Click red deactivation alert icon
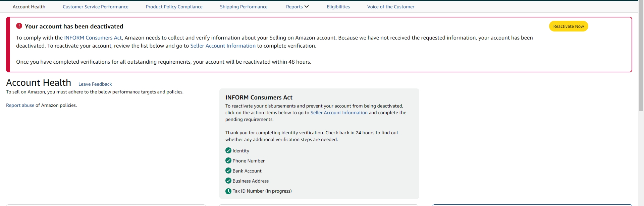Viewport: 644px width, 206px height. [x=19, y=26]
